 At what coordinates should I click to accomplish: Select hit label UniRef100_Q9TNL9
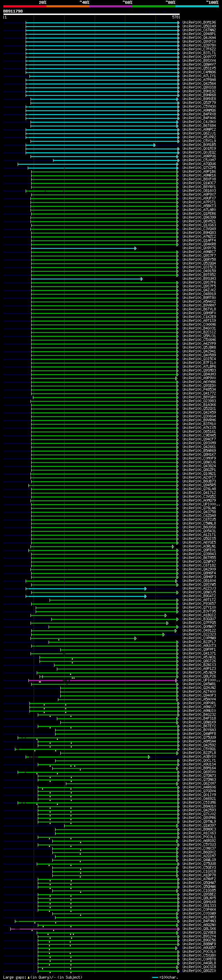[x=199, y=822]
